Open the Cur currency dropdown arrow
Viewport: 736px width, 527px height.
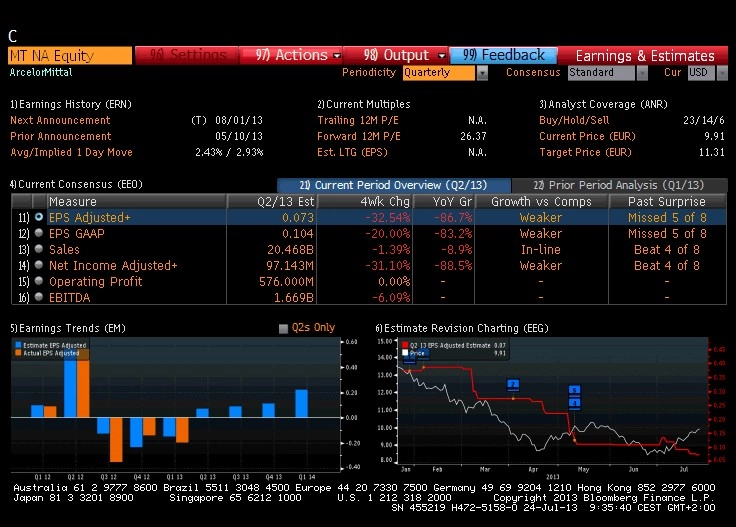(x=722, y=73)
